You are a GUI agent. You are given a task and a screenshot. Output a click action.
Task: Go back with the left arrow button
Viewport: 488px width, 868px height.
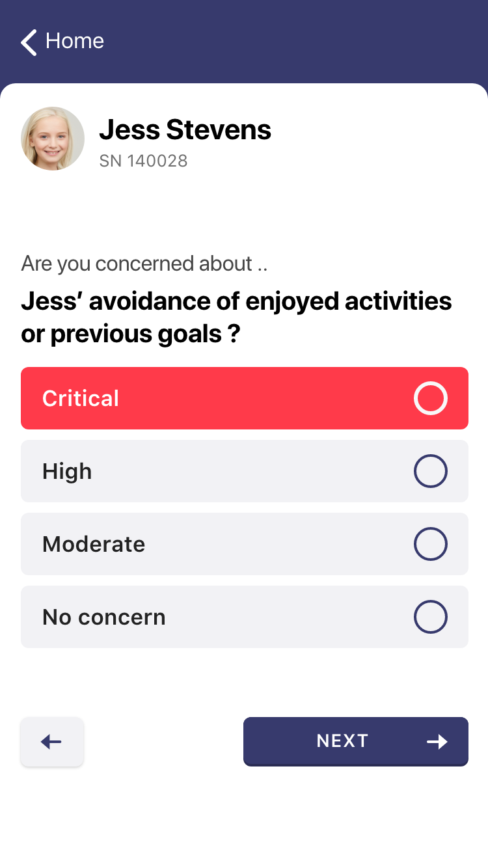(52, 742)
